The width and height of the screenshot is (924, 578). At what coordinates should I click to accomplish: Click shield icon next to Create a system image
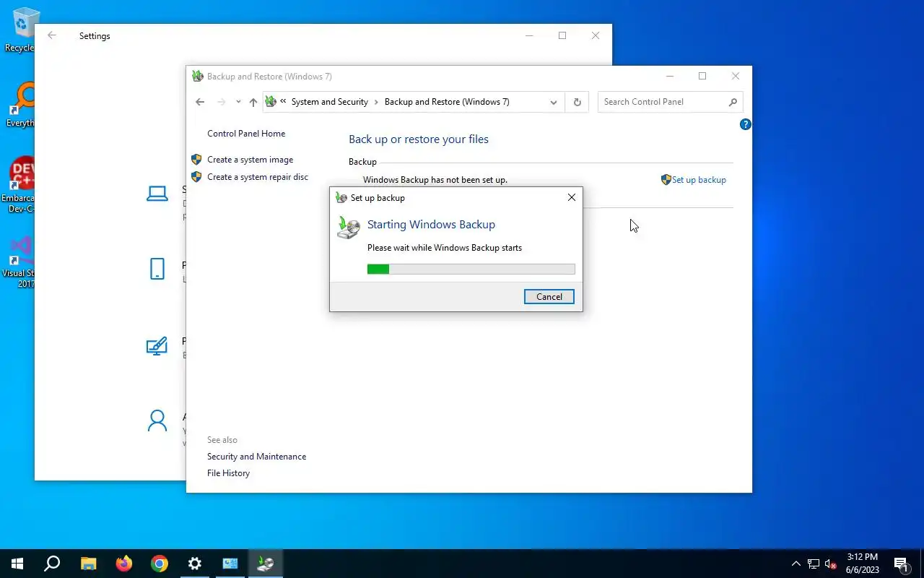(x=196, y=160)
